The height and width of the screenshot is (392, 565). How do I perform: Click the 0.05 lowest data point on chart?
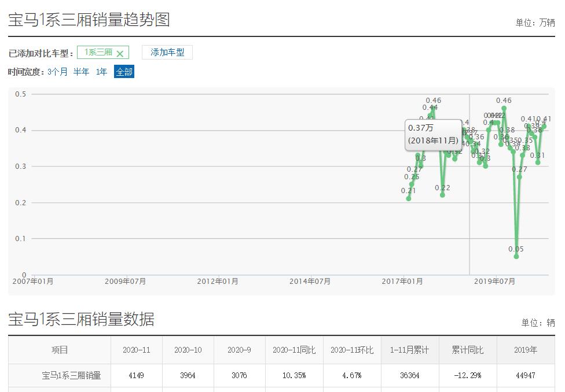(516, 256)
